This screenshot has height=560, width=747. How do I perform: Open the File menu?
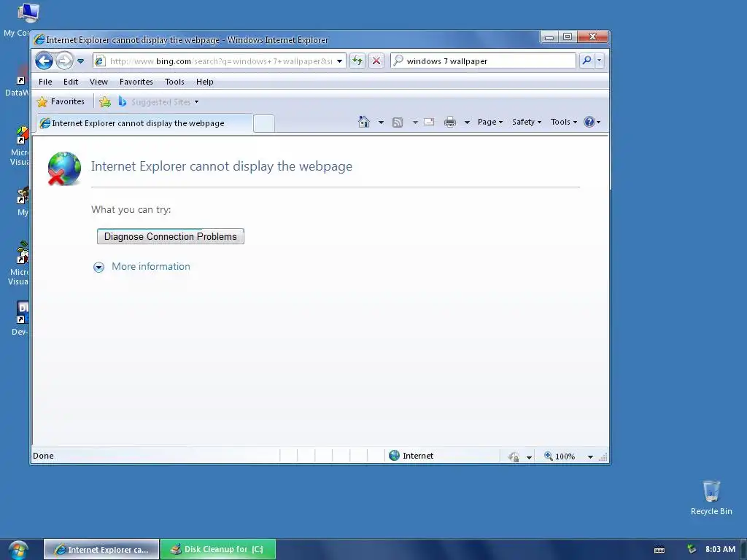tap(45, 82)
